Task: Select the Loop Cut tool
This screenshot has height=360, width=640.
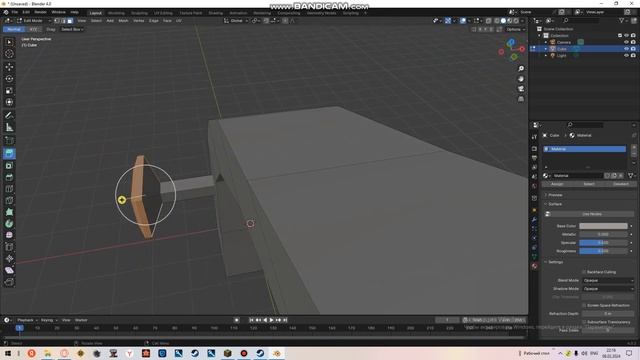Action: 9,189
